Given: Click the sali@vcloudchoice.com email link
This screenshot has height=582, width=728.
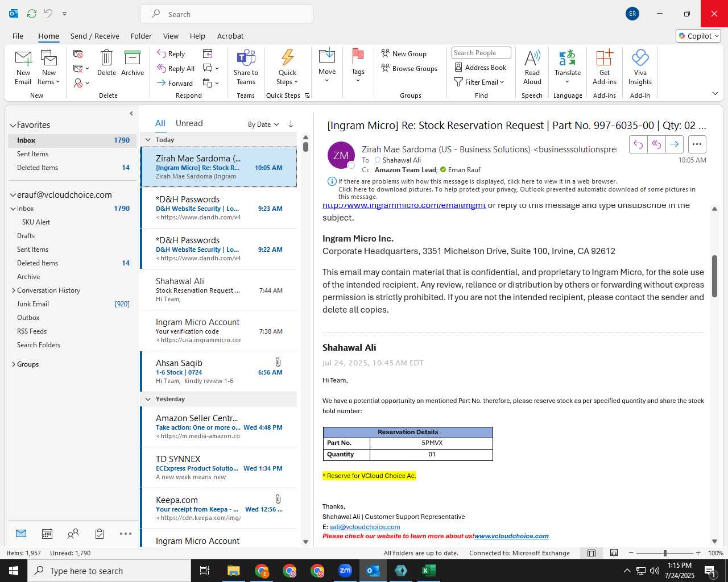Looking at the screenshot, I should click(x=365, y=527).
